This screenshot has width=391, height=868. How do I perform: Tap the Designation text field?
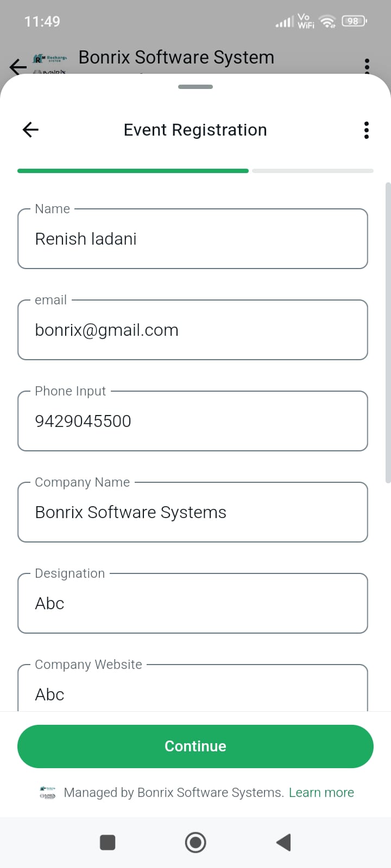point(193,604)
